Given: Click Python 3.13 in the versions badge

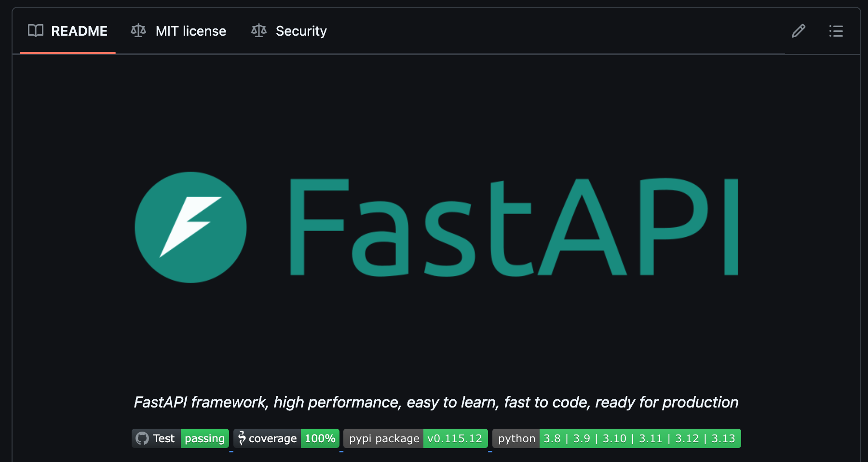Looking at the screenshot, I should click(723, 438).
